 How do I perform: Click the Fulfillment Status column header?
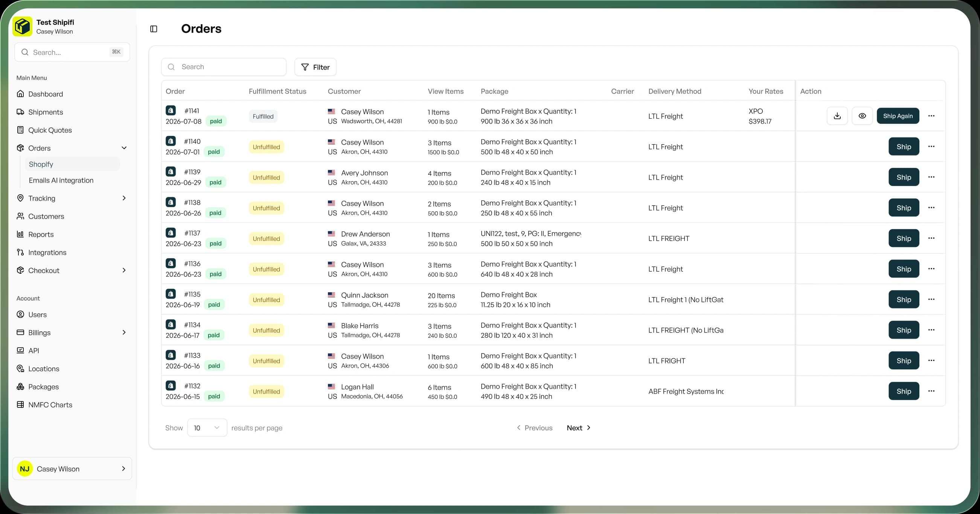(277, 91)
